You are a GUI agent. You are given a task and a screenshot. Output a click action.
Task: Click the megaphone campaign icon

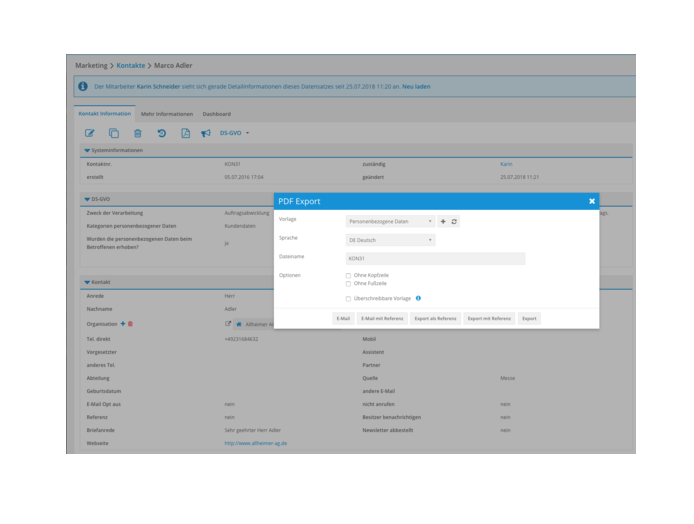pyautogui.click(x=206, y=133)
